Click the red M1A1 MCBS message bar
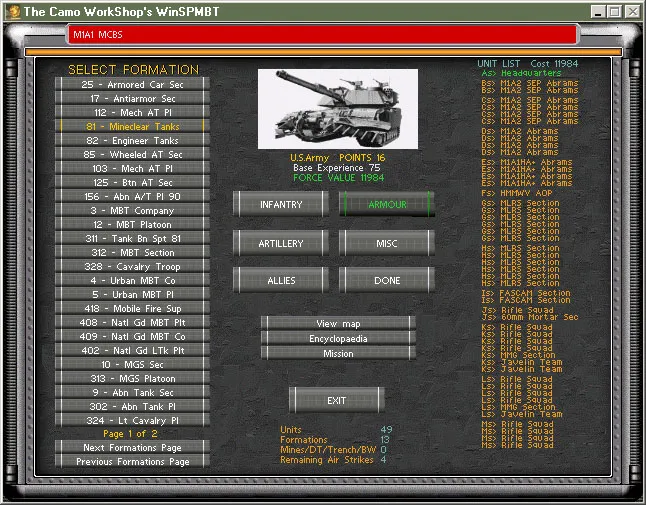Image resolution: width=646 pixels, height=505 pixels. 323,35
